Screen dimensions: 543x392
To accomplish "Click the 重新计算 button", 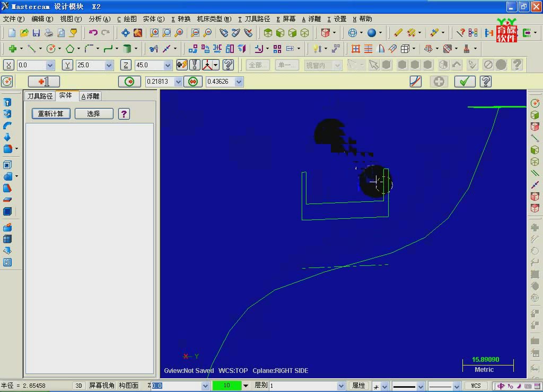I will click(51, 113).
